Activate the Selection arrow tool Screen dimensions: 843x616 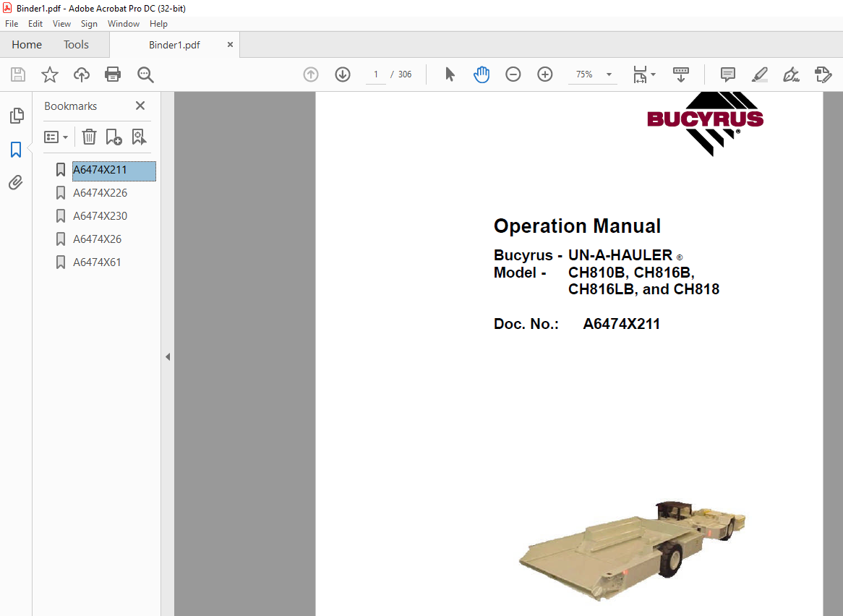point(450,74)
